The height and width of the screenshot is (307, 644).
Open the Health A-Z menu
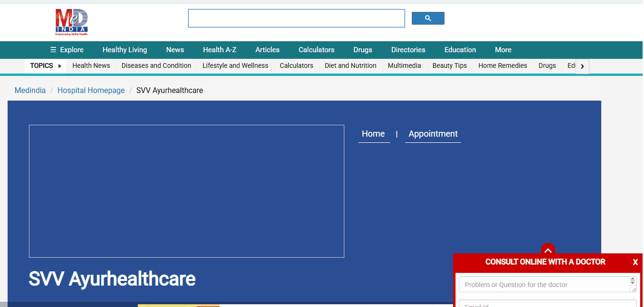(219, 50)
